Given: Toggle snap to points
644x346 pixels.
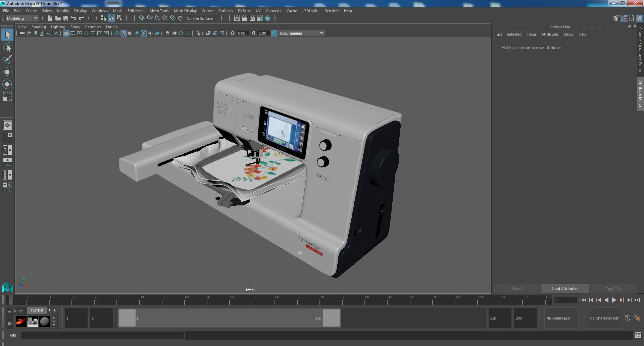Looking at the screenshot, I should [x=157, y=18].
